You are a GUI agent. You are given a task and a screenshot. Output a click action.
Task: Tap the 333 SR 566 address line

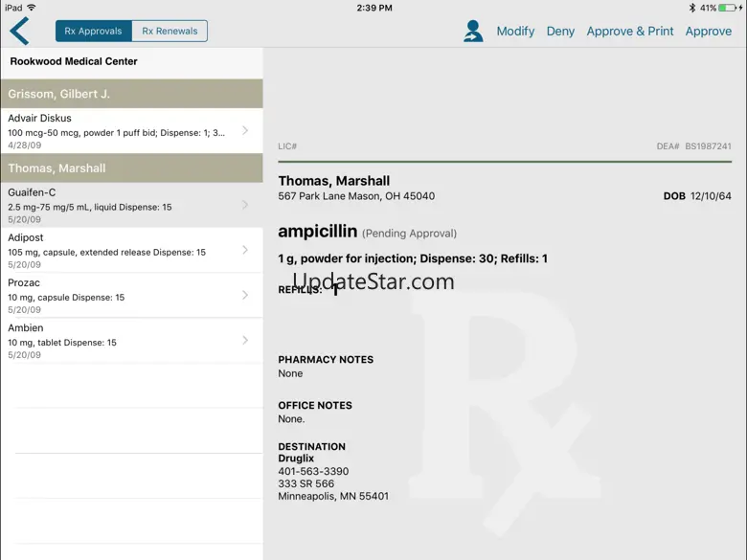pyautogui.click(x=306, y=483)
